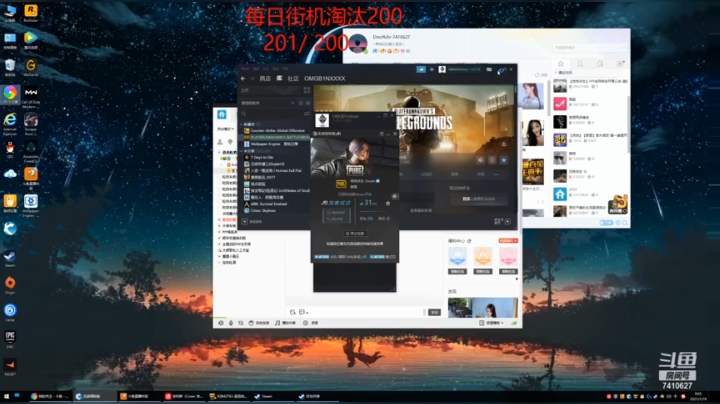Refresh the 福利中心 welfare center panel
Screen dimensions: 720x404
[x=469, y=241]
